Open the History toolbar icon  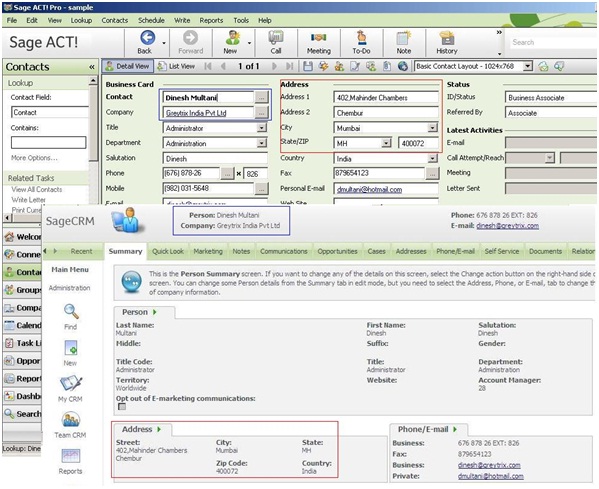click(447, 38)
